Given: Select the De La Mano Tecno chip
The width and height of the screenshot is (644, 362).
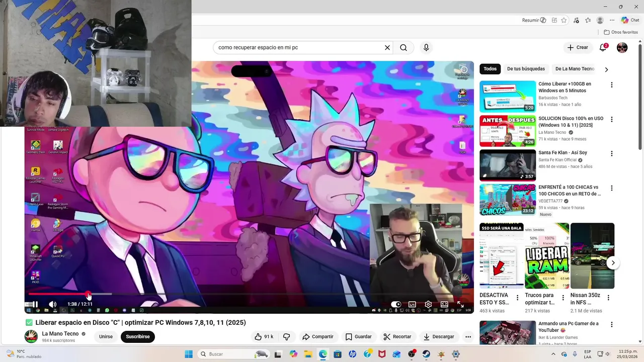Looking at the screenshot, I should (575, 69).
